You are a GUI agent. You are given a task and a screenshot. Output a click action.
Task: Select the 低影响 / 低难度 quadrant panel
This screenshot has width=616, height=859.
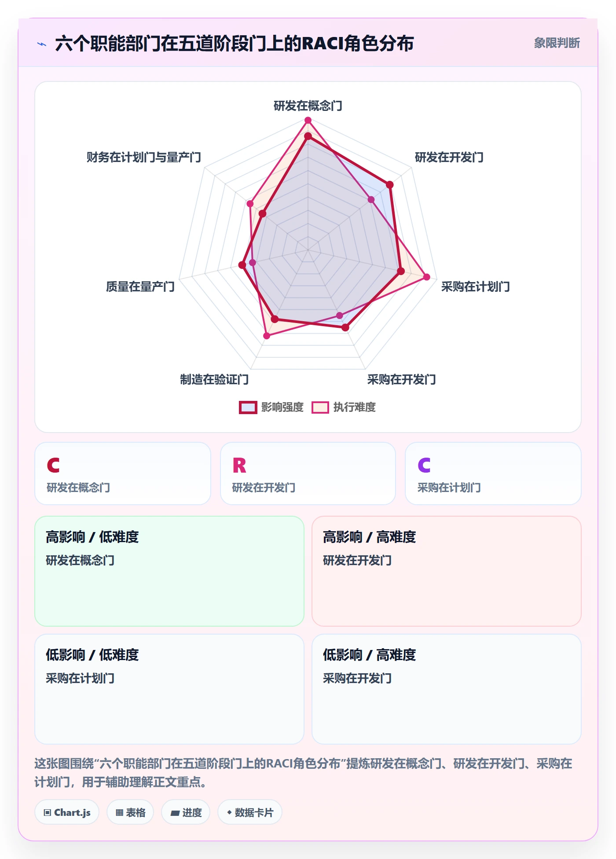169,689
